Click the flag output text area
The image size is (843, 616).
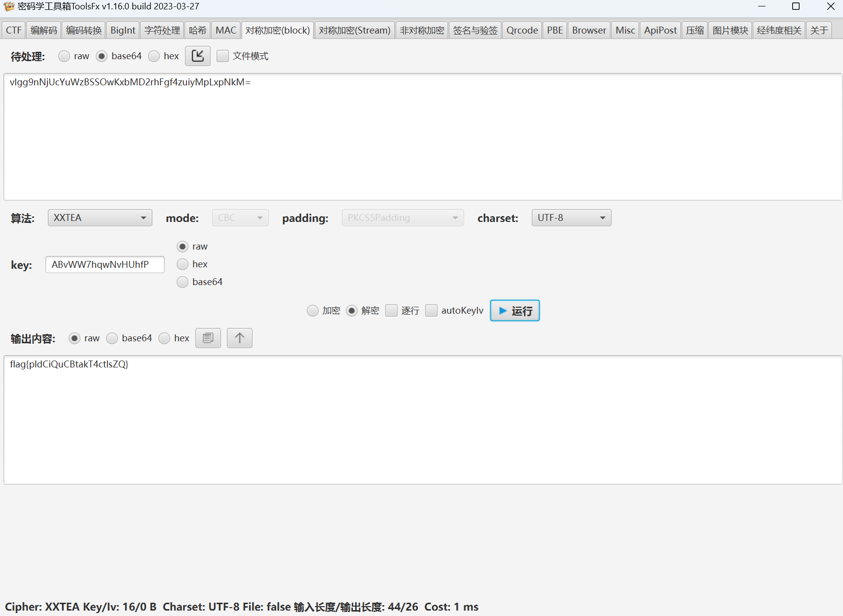(x=423, y=420)
